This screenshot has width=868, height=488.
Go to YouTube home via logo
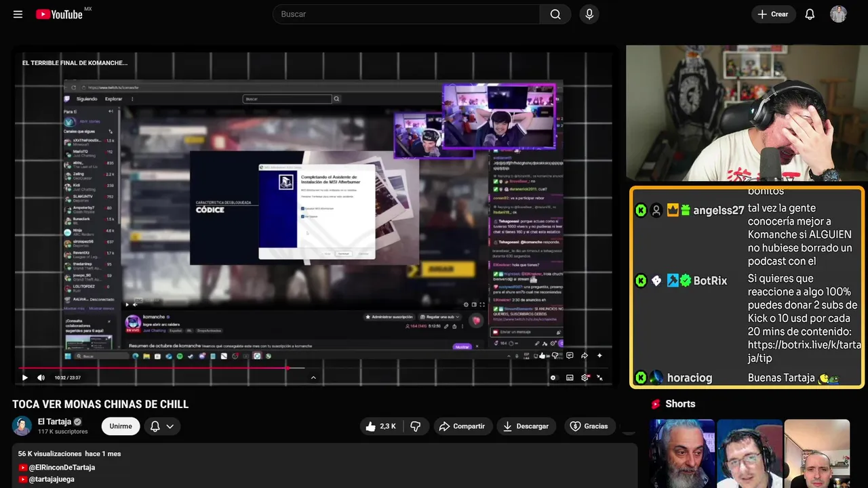pyautogui.click(x=60, y=14)
